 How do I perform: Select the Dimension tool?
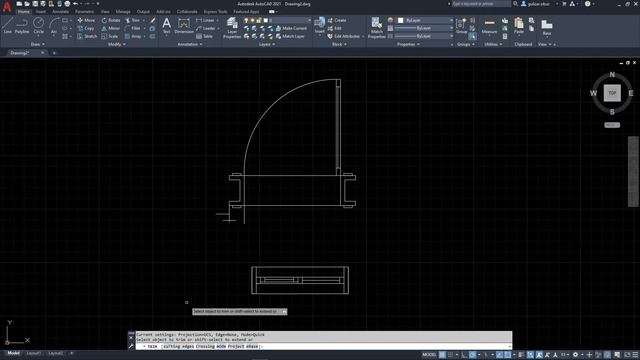coord(184,25)
